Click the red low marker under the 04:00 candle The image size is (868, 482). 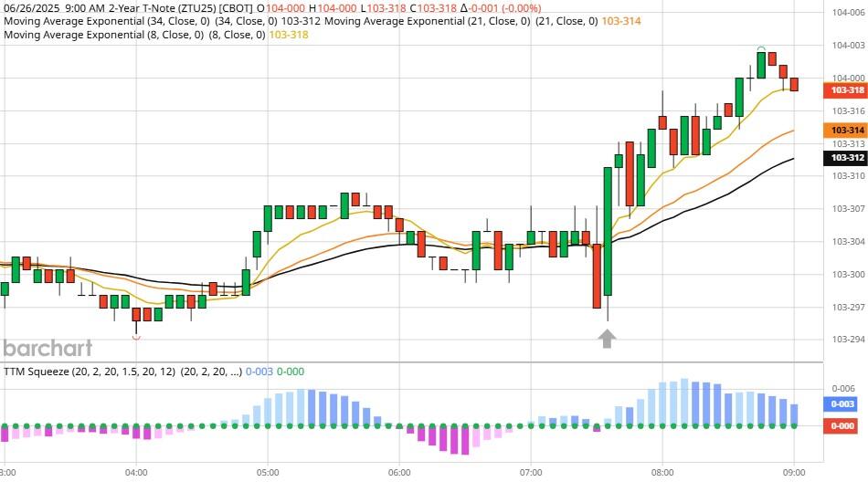click(x=136, y=337)
